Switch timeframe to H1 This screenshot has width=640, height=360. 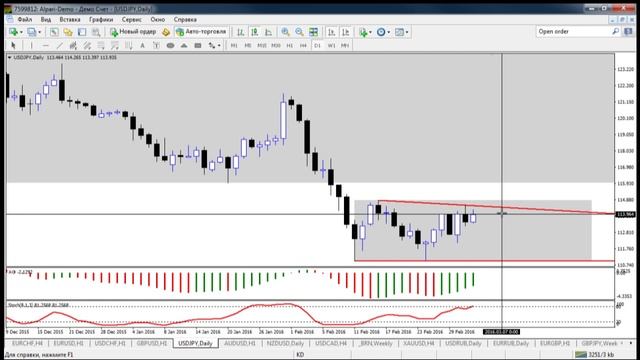coord(290,45)
